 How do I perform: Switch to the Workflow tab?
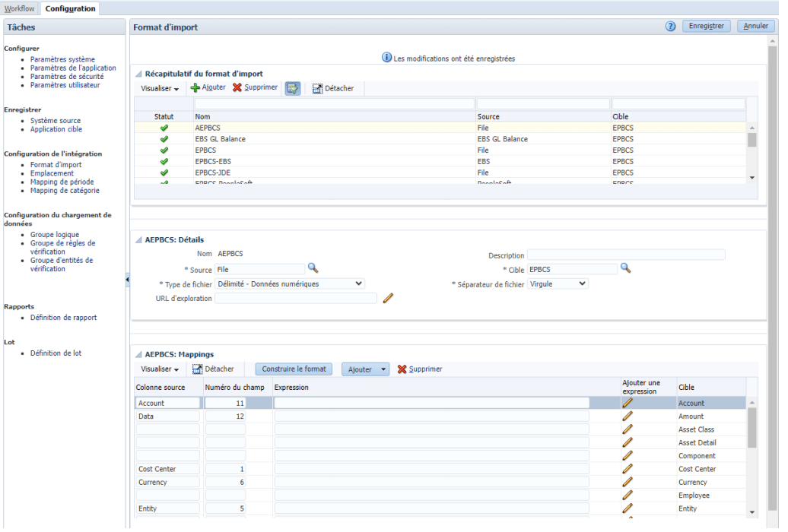20,8
